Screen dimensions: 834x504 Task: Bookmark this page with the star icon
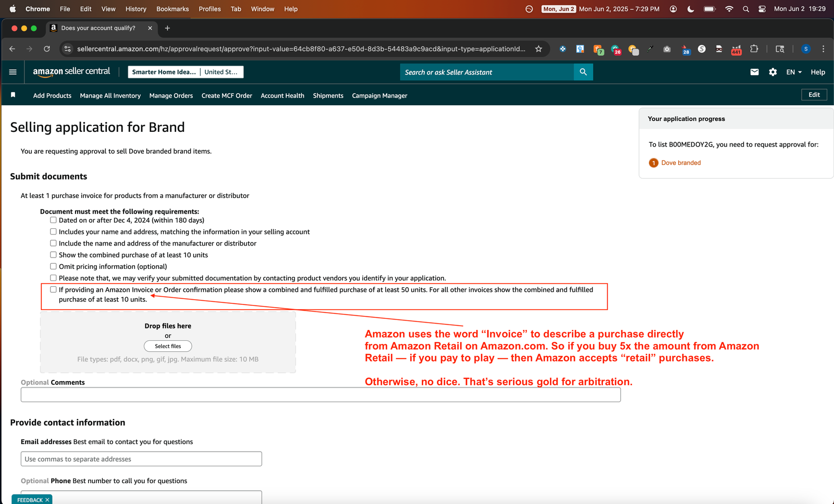point(538,49)
